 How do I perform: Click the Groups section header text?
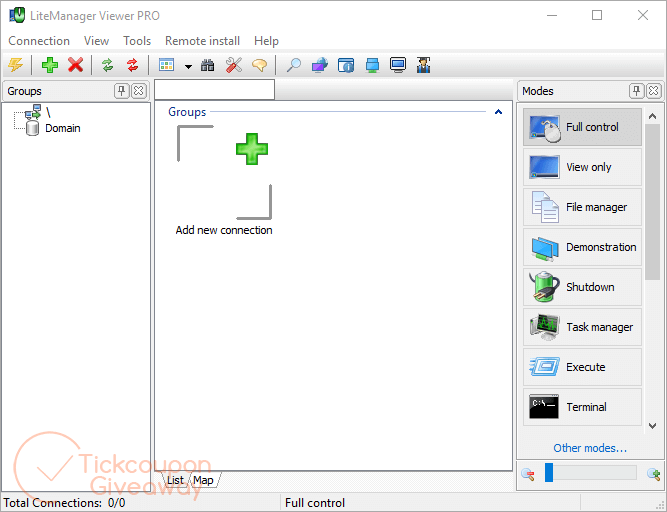click(187, 112)
